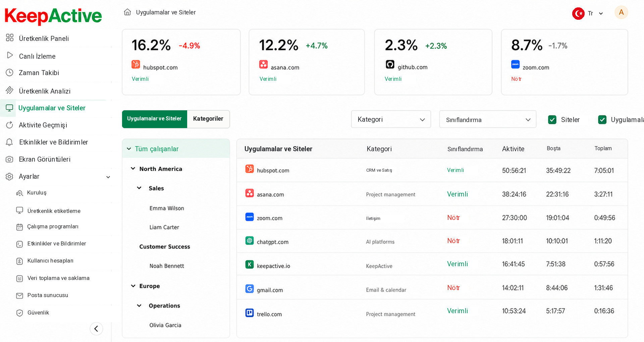
Task: Toggle the Uygulamalar checkbox
Action: tap(602, 120)
